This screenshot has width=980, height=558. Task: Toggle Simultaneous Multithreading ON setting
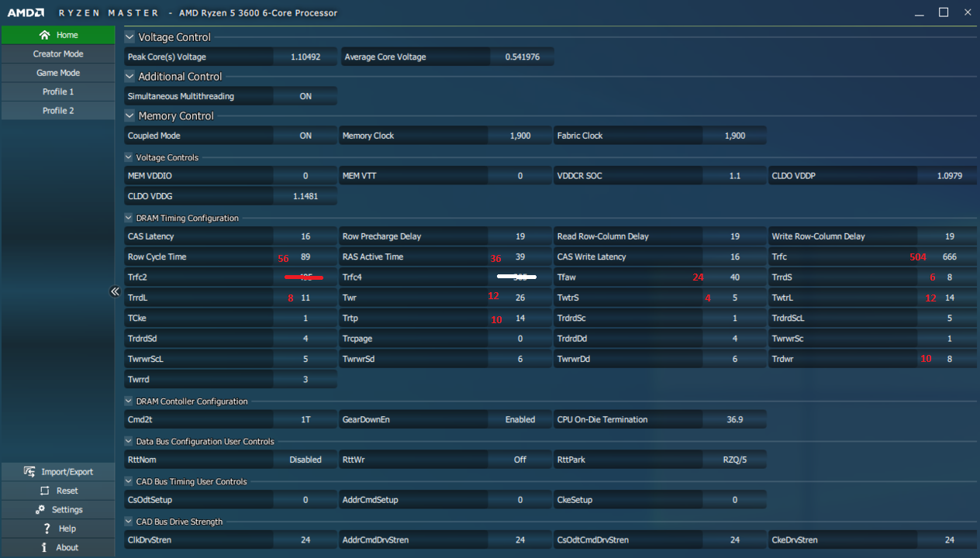point(305,96)
